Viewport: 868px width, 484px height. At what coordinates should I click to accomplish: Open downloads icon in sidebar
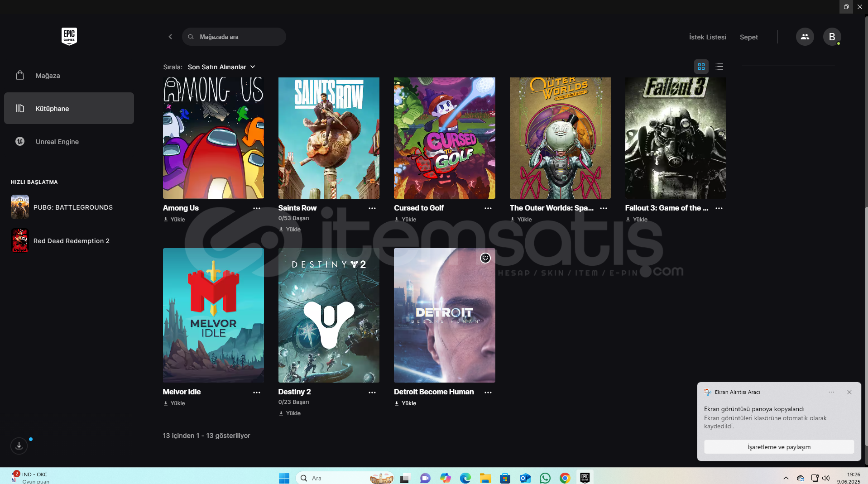[x=19, y=446]
